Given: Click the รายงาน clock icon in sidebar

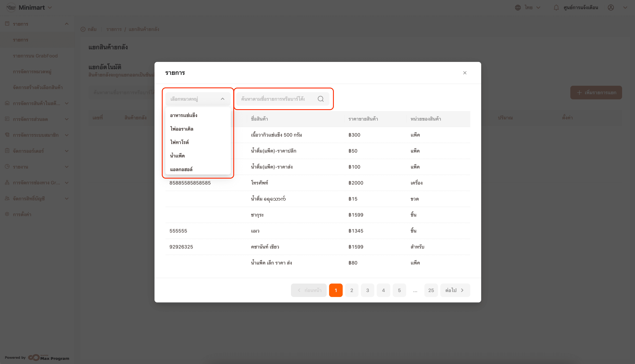Looking at the screenshot, I should coord(7,167).
